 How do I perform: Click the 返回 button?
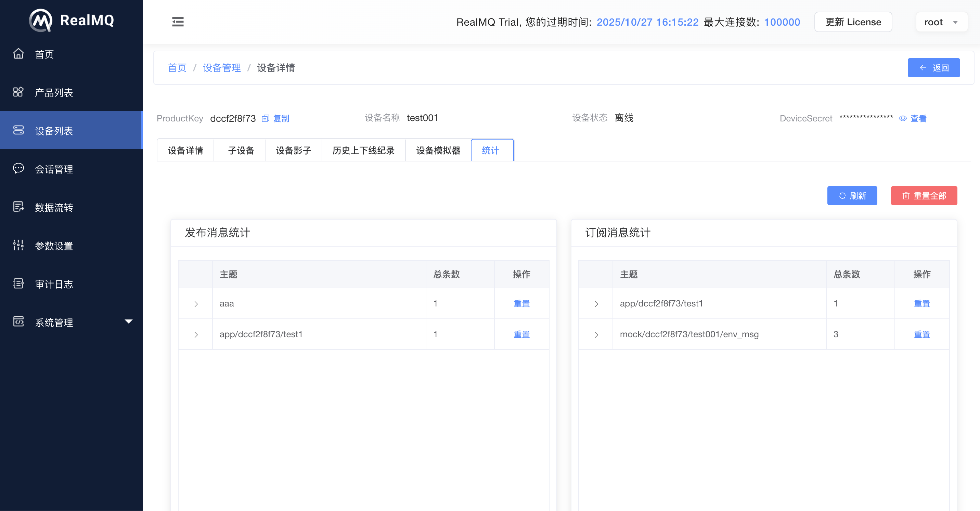point(933,68)
